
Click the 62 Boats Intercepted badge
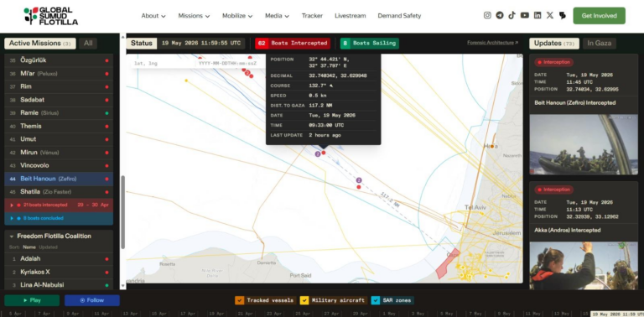[x=293, y=43]
